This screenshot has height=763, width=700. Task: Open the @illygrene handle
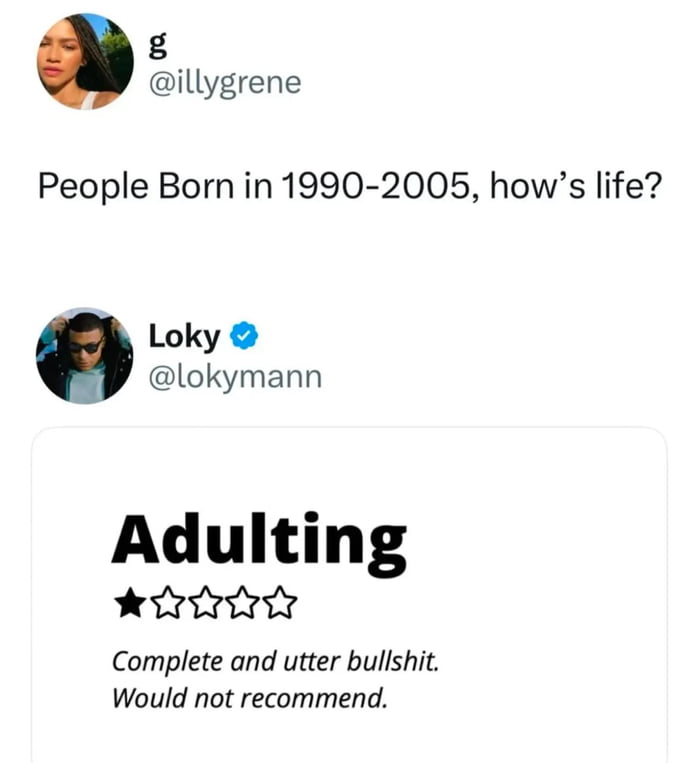pyautogui.click(x=224, y=82)
